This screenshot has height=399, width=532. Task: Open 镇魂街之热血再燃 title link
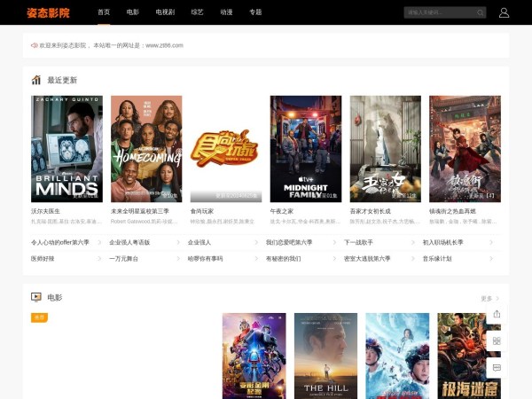(x=452, y=211)
